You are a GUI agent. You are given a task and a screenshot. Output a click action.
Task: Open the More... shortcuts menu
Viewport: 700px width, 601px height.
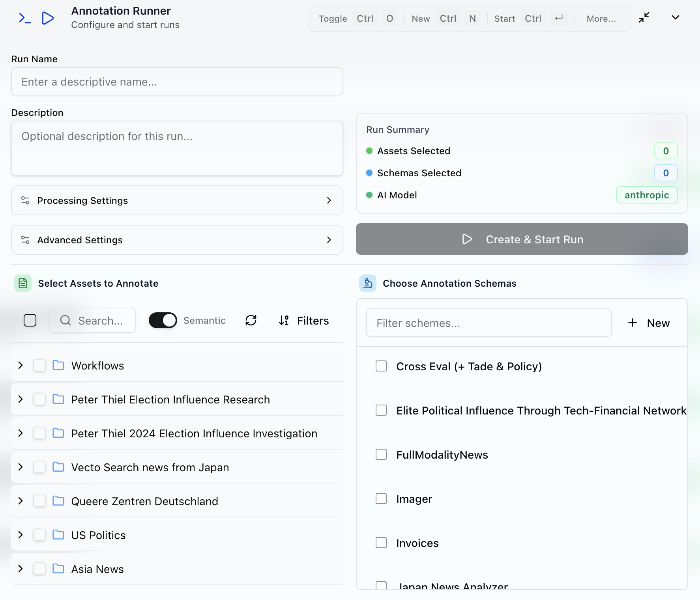pos(601,19)
